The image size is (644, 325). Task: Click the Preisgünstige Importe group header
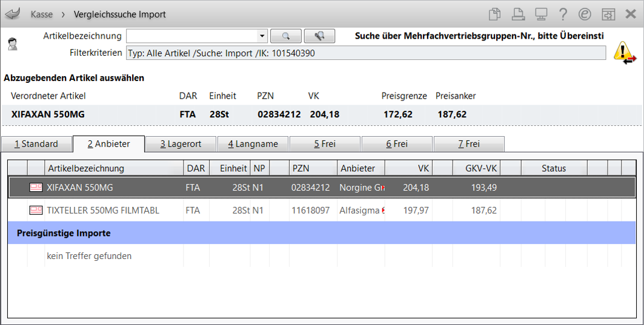[x=322, y=233]
